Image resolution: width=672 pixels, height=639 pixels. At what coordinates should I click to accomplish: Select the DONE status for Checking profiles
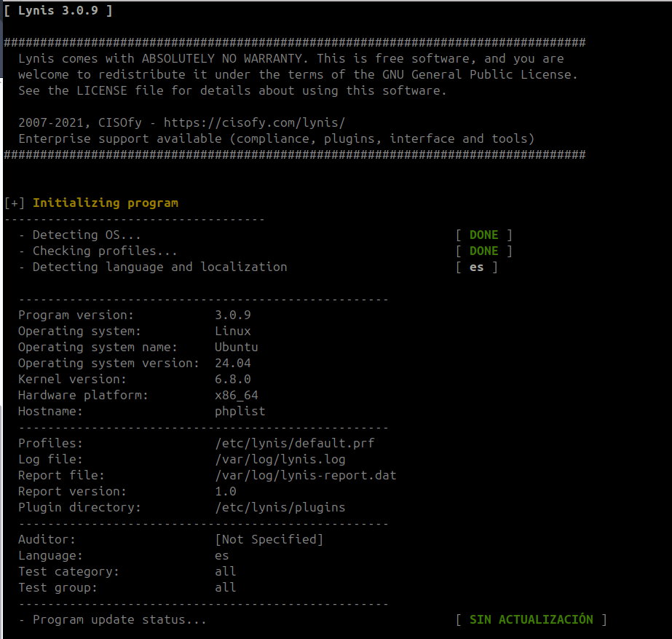tap(483, 251)
